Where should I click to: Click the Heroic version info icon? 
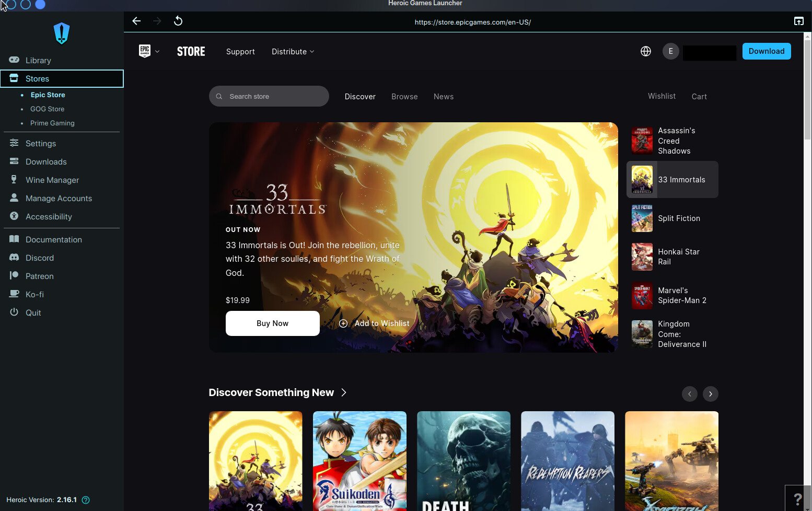[x=86, y=500]
